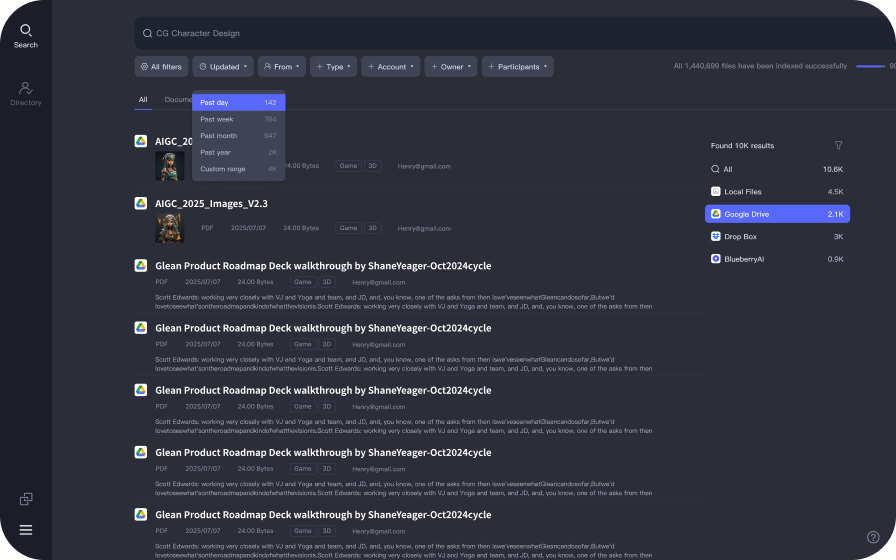Click the All filters button
896x560 pixels.
(x=161, y=67)
